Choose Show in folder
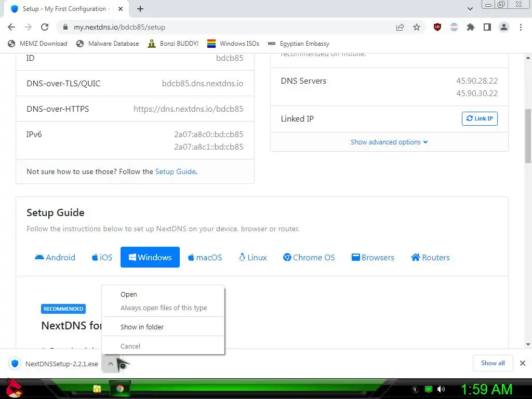 coord(163,327)
